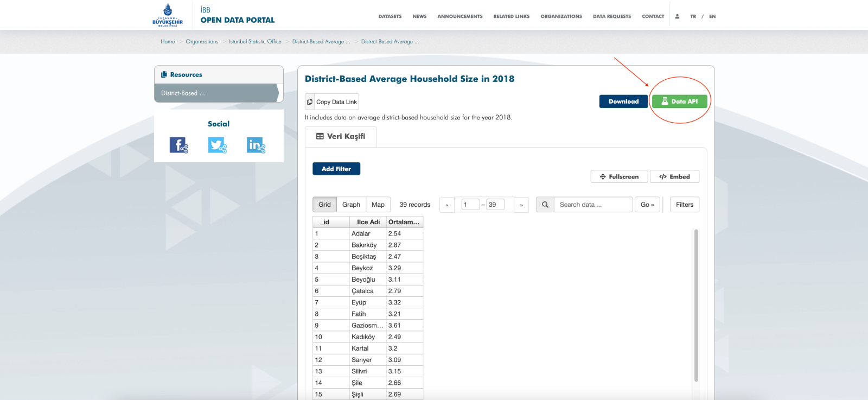Image resolution: width=868 pixels, height=400 pixels.
Task: Click the value 3.61 cell
Action: [x=405, y=325]
